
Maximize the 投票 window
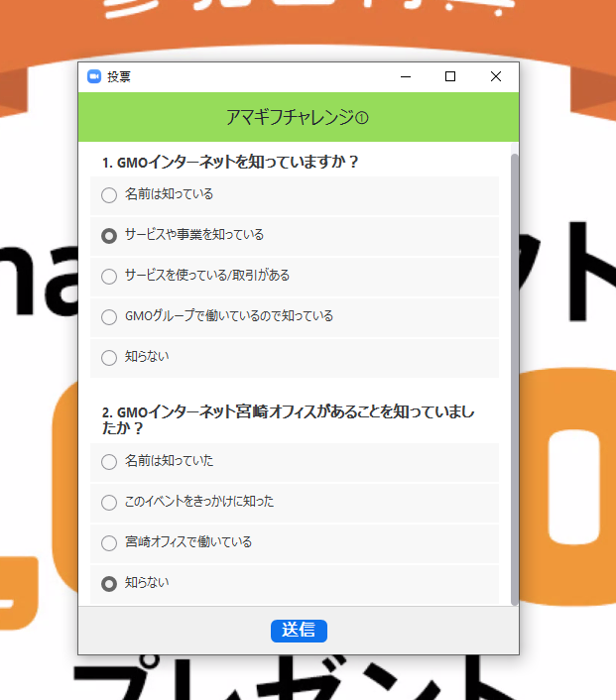pos(450,76)
